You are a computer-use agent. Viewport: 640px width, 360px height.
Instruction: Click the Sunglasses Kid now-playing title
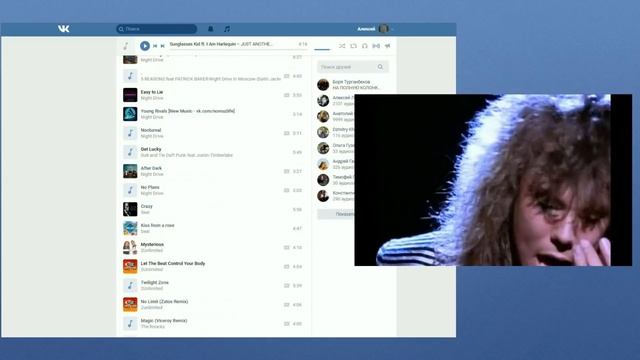[x=221, y=44]
